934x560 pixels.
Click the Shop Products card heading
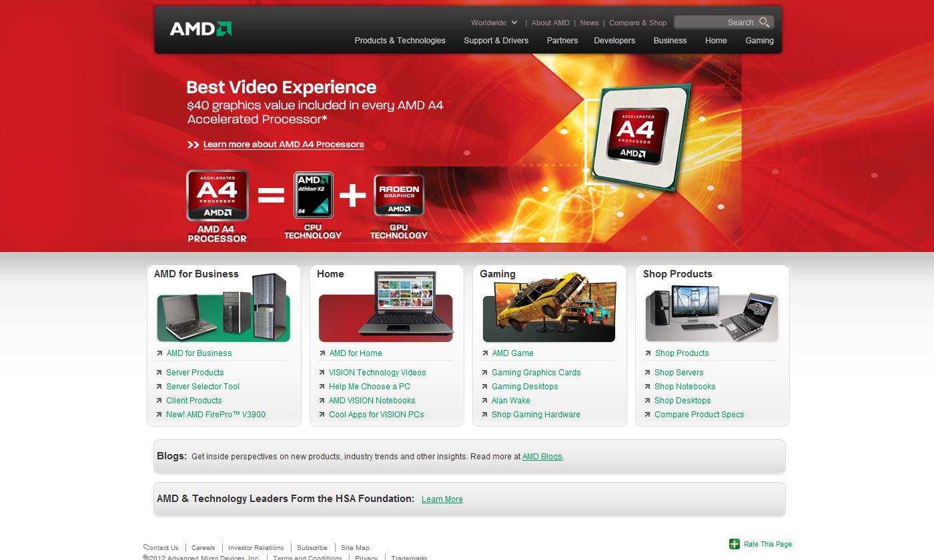pos(677,274)
